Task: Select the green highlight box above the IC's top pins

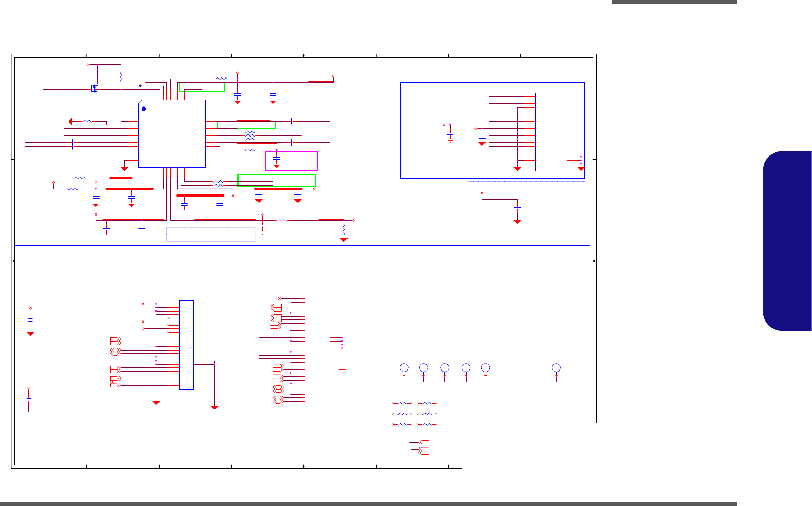Action: [202, 87]
